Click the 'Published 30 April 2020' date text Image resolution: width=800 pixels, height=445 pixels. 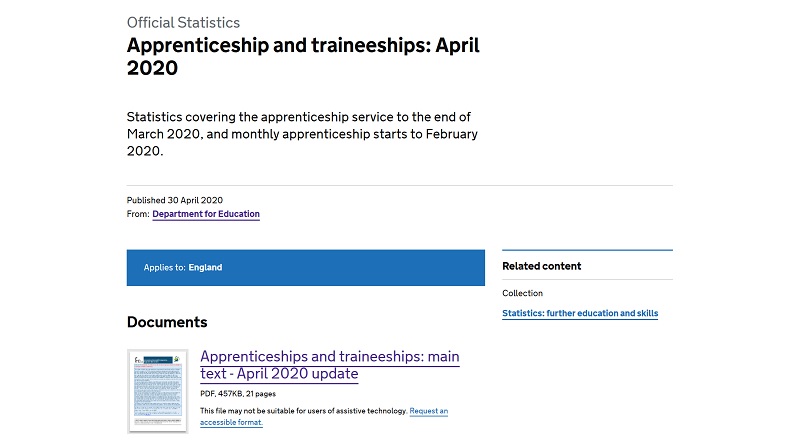(174, 200)
